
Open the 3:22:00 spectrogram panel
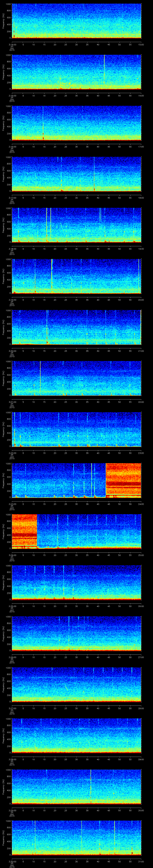point(76,429)
